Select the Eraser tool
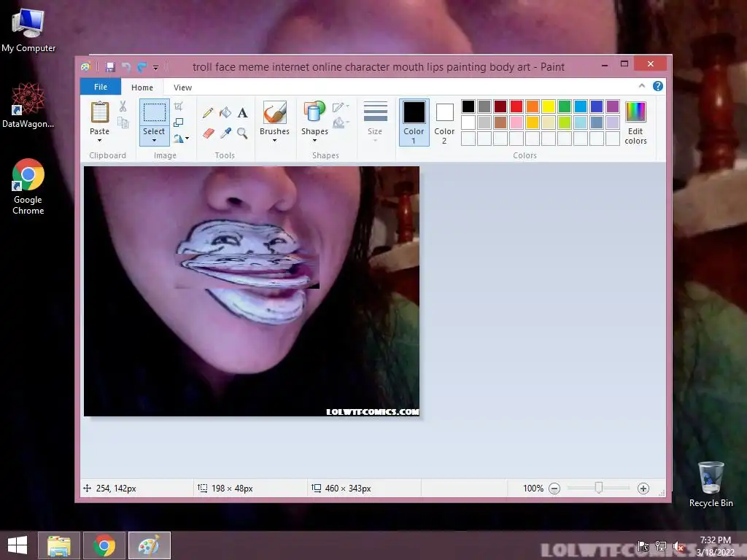The height and width of the screenshot is (560, 747). pyautogui.click(x=208, y=133)
